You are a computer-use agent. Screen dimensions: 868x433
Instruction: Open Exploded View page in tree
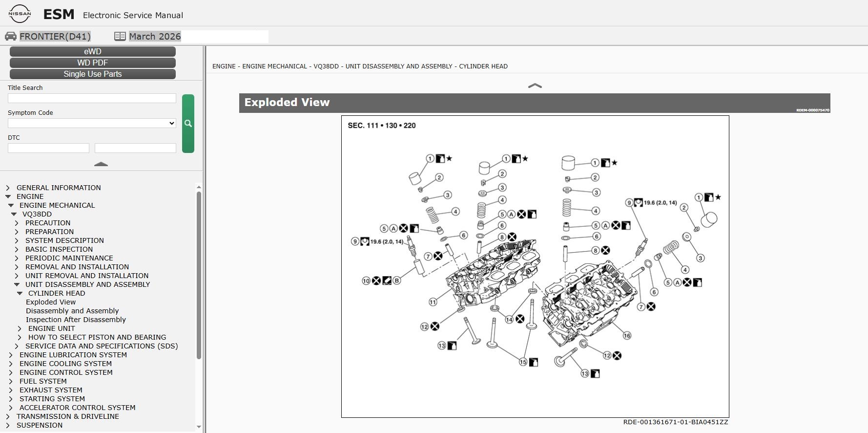point(51,302)
